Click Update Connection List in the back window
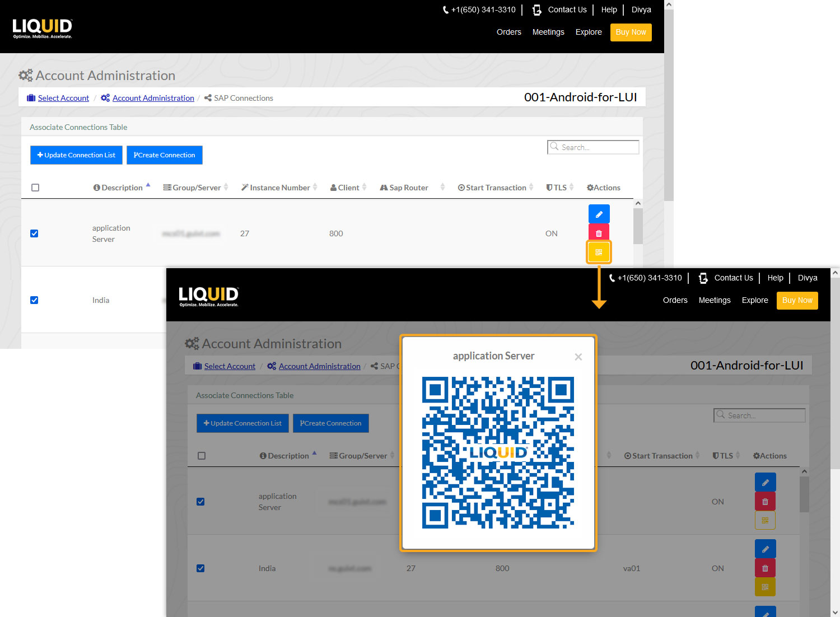840x617 pixels. click(x=76, y=155)
